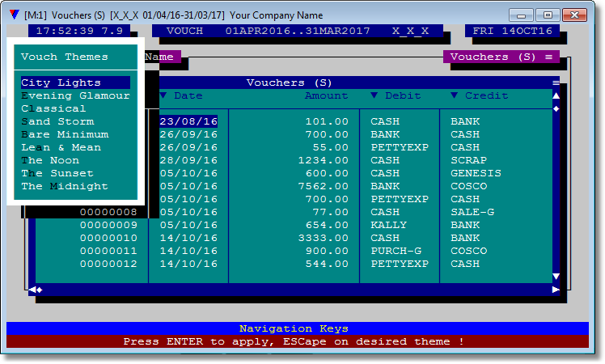This screenshot has height=364, width=605.
Task: Select the date cell 23/08/16
Action: coord(188,121)
